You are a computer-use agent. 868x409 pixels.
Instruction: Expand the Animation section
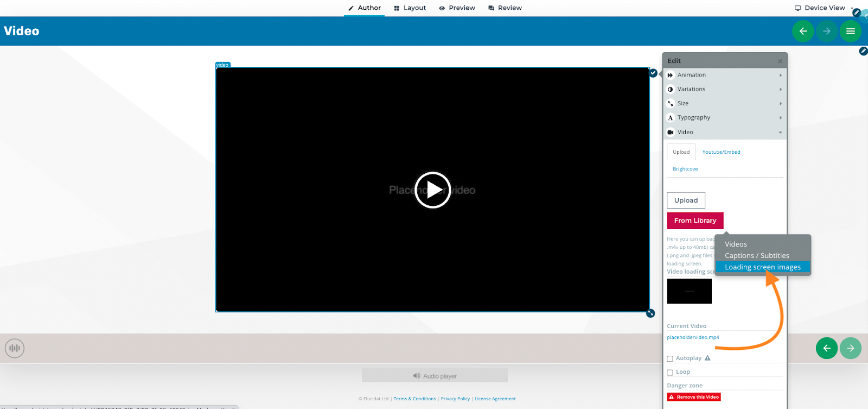[x=725, y=75]
